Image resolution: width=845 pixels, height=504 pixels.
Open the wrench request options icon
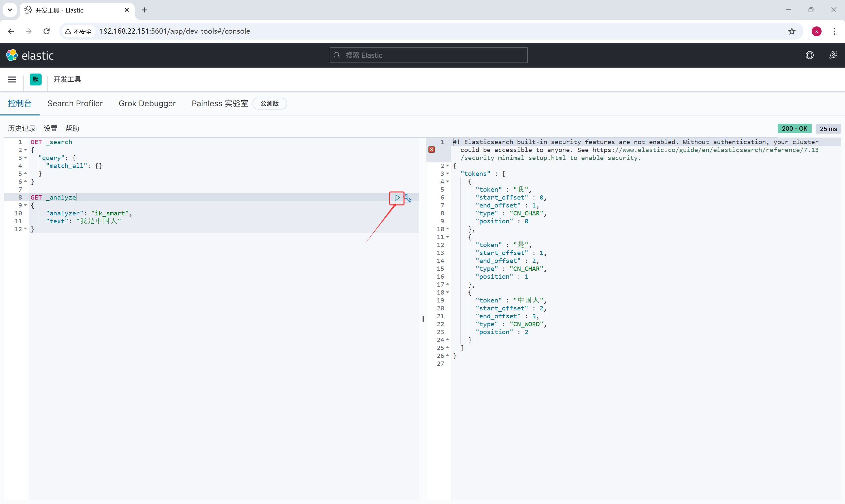pyautogui.click(x=408, y=198)
